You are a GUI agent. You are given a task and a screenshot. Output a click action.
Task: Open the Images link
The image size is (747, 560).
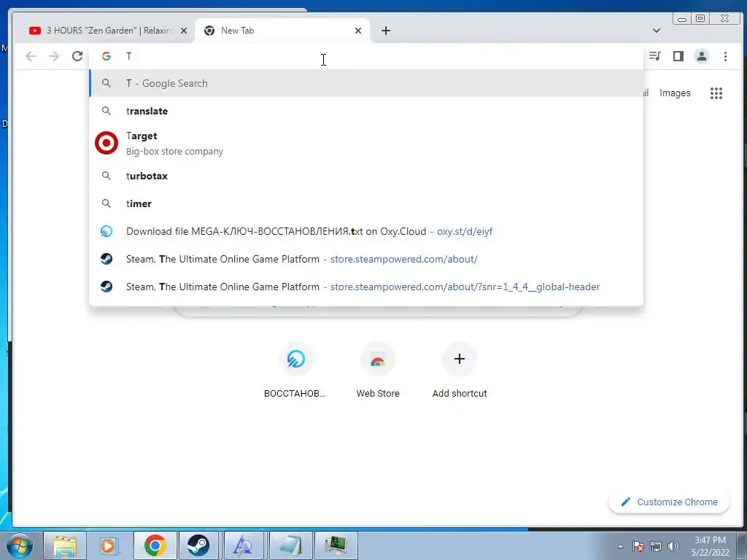675,93
